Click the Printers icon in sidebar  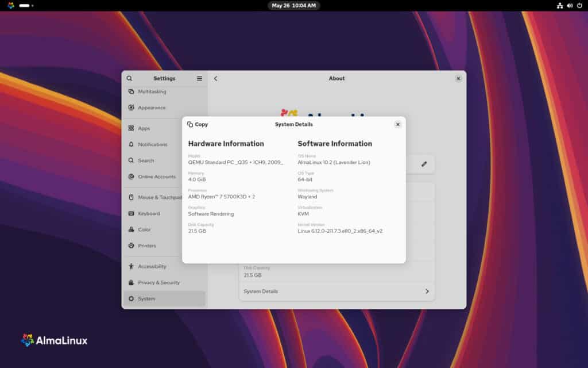tap(131, 246)
